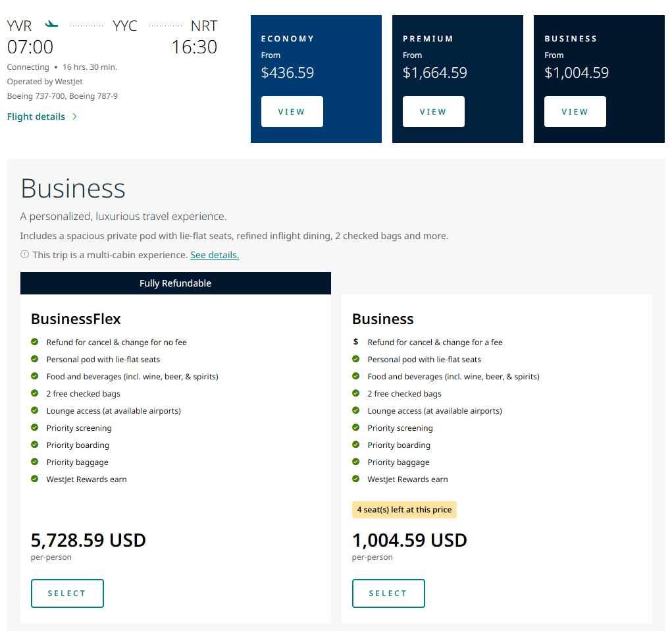
Task: Click the 4 seat(s) left badge
Action: 404,510
